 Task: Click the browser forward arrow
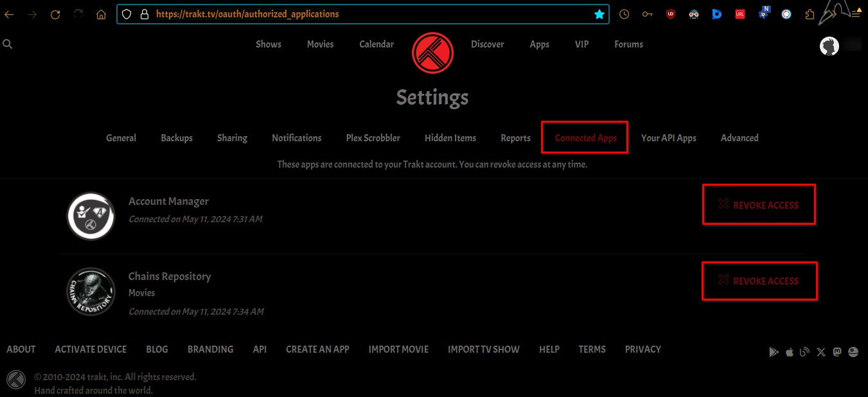[32, 14]
